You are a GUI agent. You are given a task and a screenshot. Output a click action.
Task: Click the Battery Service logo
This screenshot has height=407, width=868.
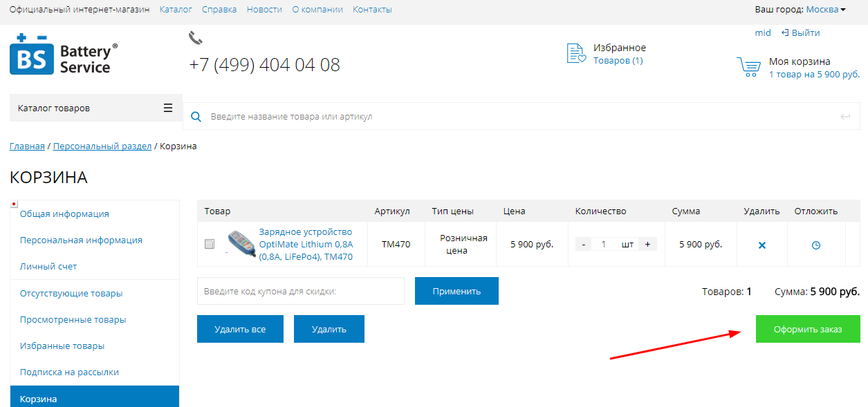pos(64,55)
